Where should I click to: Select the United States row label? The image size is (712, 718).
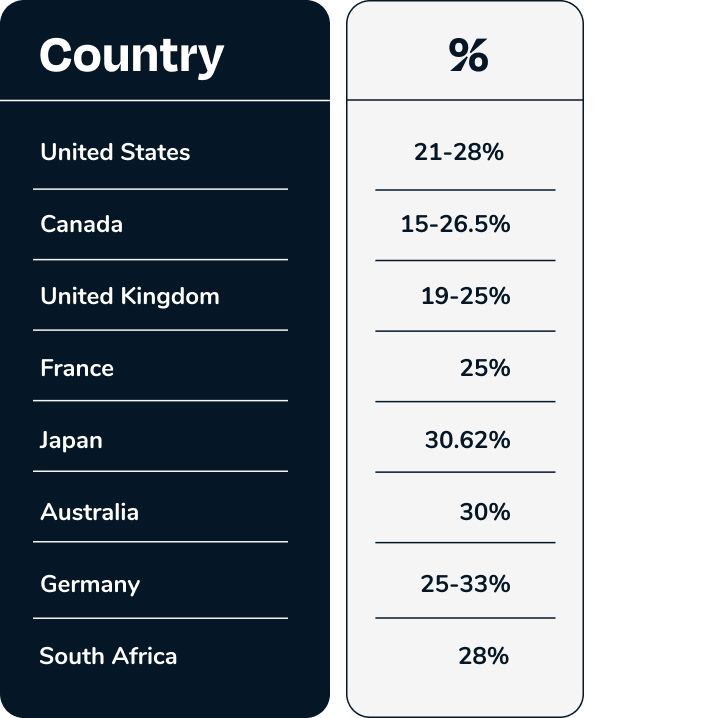(115, 152)
